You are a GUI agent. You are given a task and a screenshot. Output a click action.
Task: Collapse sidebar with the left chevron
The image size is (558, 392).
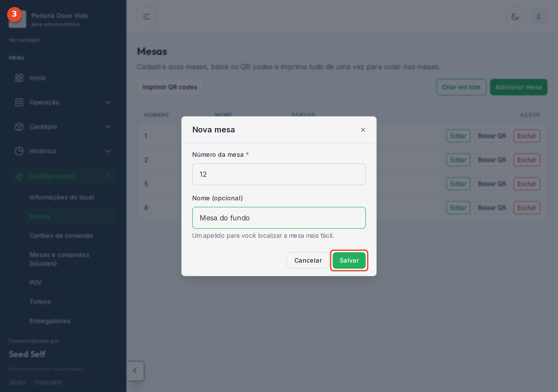coord(135,371)
